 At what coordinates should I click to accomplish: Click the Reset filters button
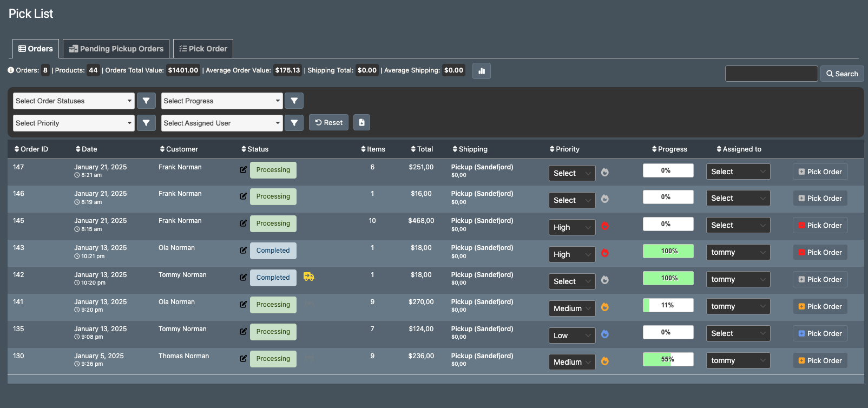pyautogui.click(x=328, y=122)
